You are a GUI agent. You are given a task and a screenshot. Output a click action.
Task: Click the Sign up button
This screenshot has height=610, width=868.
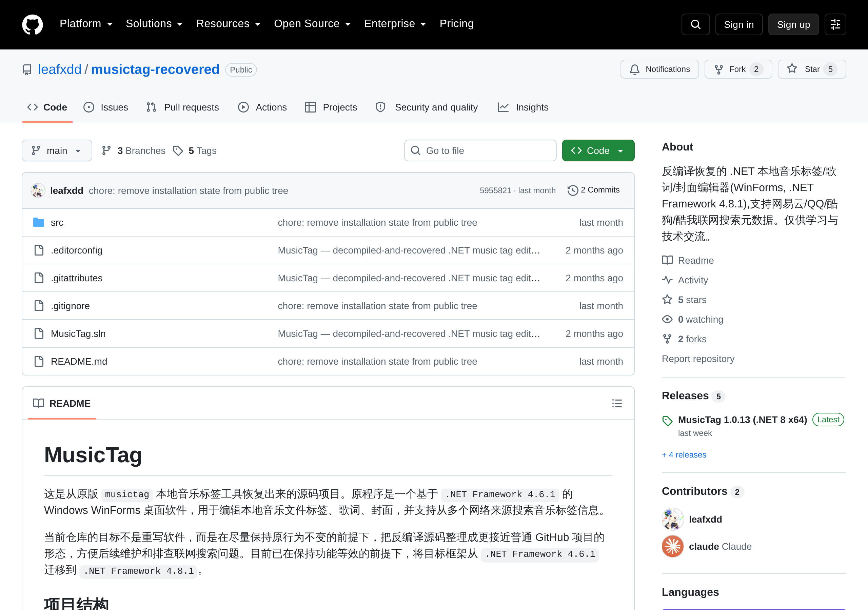[793, 24]
